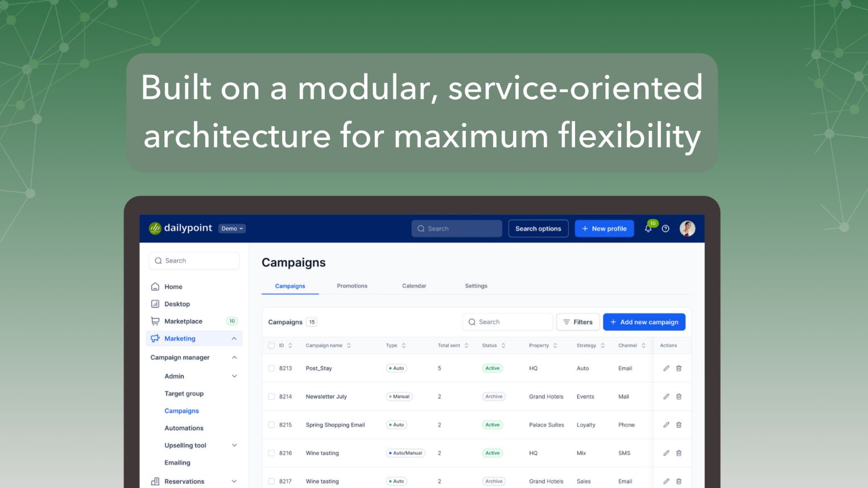Click the New profile button
This screenshot has height=488, width=868.
[x=604, y=229]
